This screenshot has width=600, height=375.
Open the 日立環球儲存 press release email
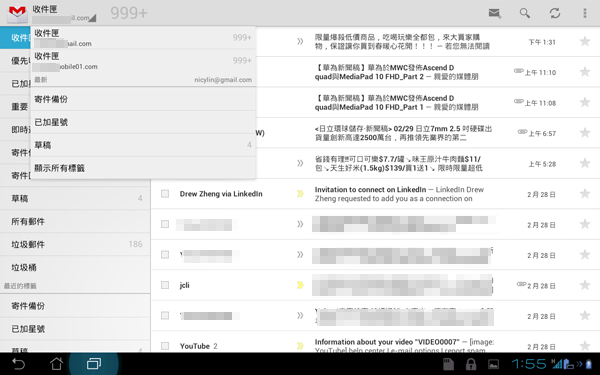click(x=403, y=133)
